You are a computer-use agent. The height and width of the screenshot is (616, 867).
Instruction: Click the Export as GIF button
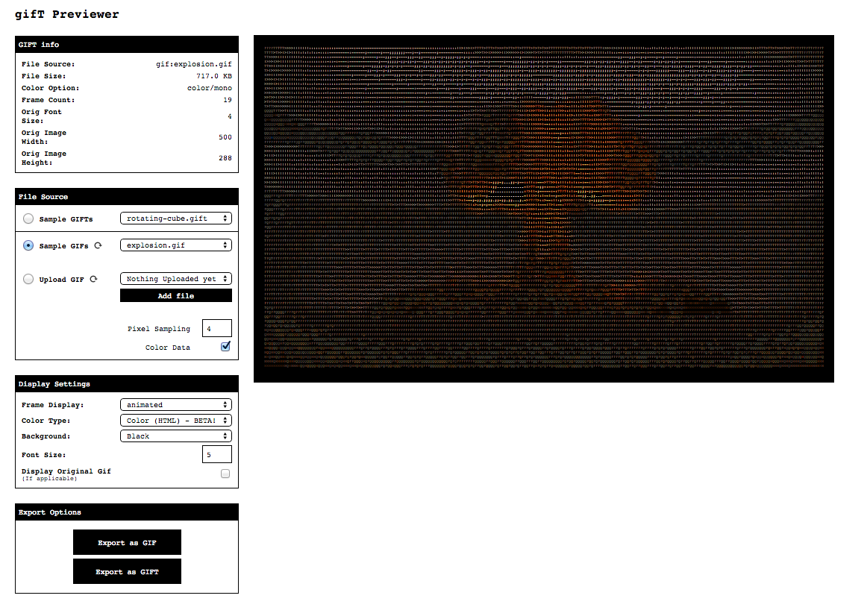coord(127,543)
